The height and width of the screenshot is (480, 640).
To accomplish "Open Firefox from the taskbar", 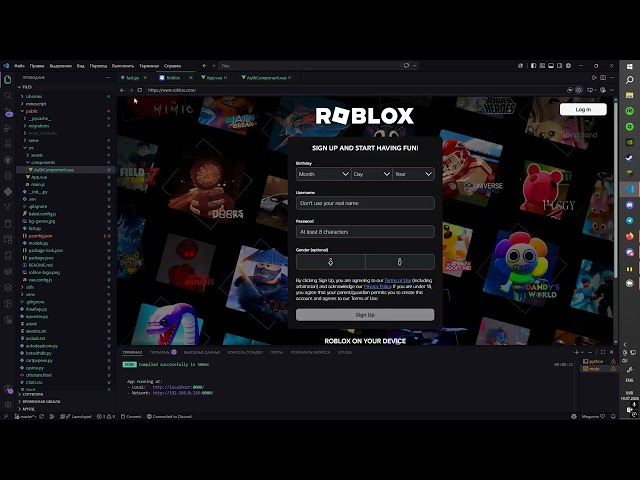I will pyautogui.click(x=629, y=236).
